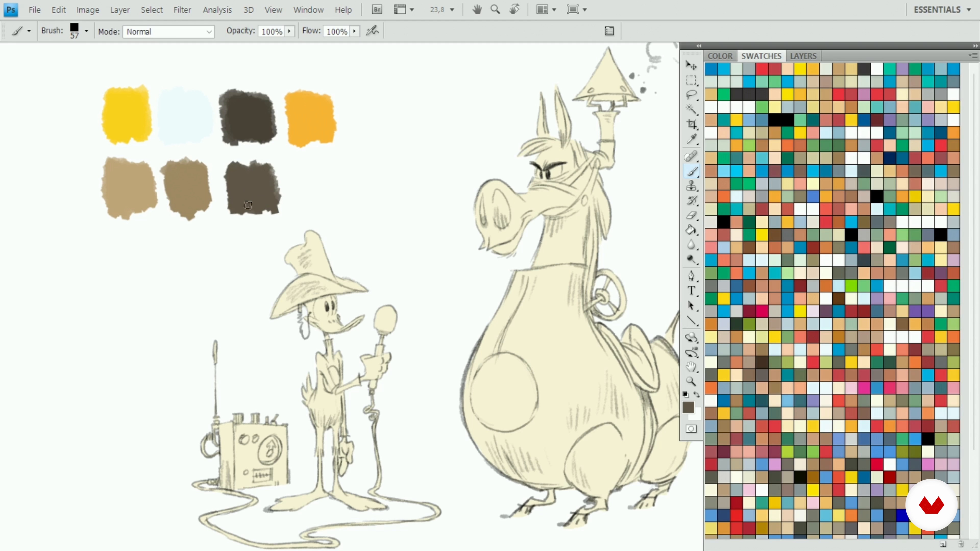Open the Filter menu
980x551 pixels.
coord(182,10)
